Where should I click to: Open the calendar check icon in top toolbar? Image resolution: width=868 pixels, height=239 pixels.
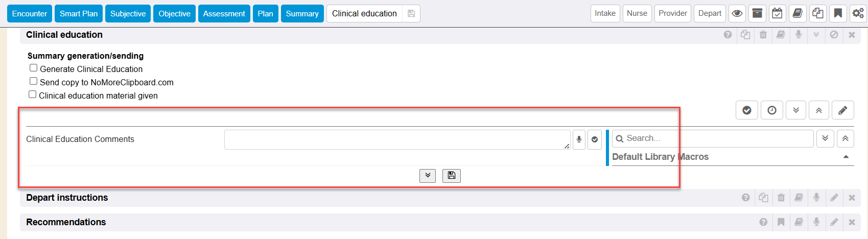click(777, 14)
